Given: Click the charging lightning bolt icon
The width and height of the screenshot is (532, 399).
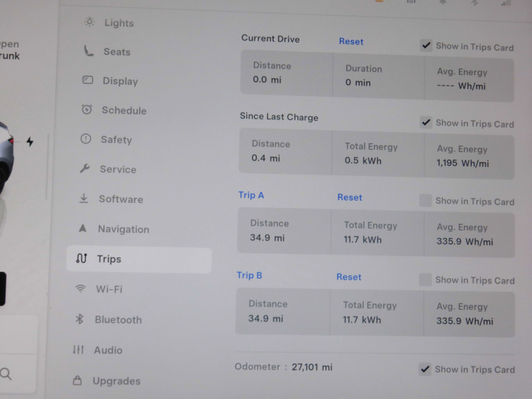Looking at the screenshot, I should pyautogui.click(x=30, y=141).
